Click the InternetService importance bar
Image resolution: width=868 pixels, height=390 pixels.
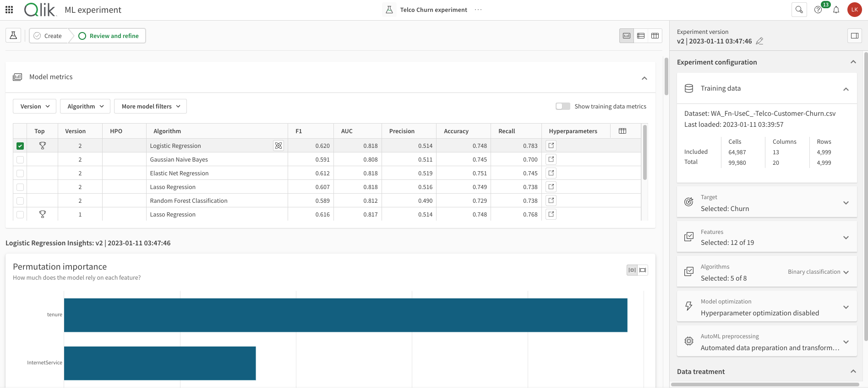160,363
